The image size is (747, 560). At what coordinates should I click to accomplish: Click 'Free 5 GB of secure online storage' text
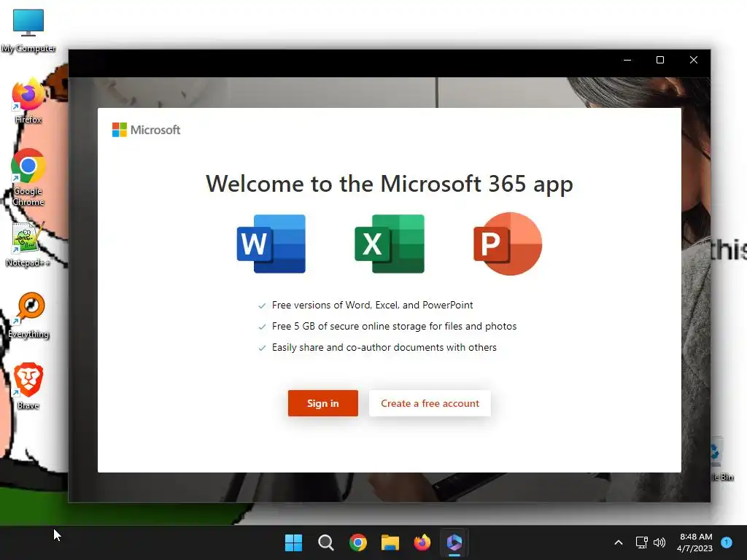(x=395, y=326)
